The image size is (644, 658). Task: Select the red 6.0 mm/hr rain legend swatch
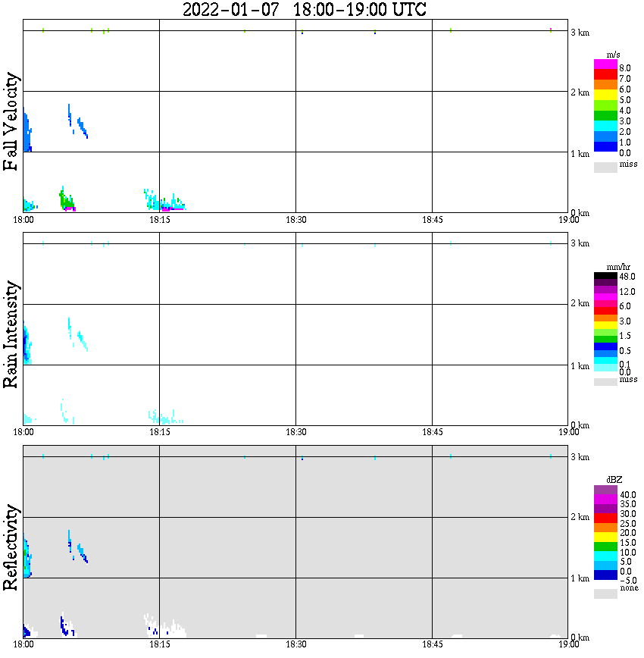[605, 311]
